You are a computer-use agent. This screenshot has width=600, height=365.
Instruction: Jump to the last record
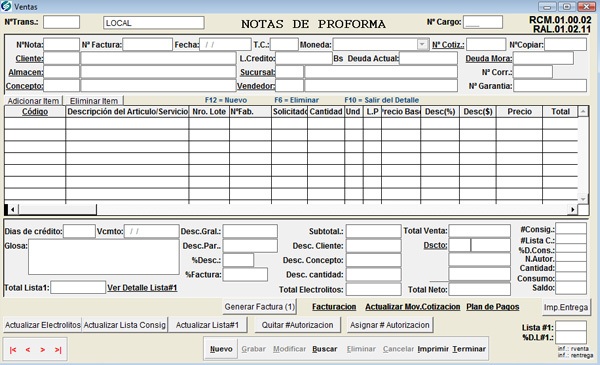pyautogui.click(x=58, y=350)
